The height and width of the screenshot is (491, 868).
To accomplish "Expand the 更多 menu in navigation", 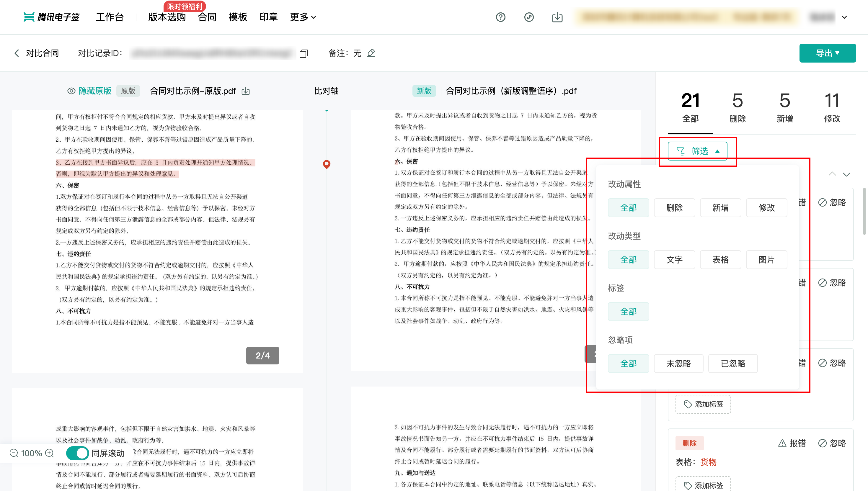I will 303,17.
